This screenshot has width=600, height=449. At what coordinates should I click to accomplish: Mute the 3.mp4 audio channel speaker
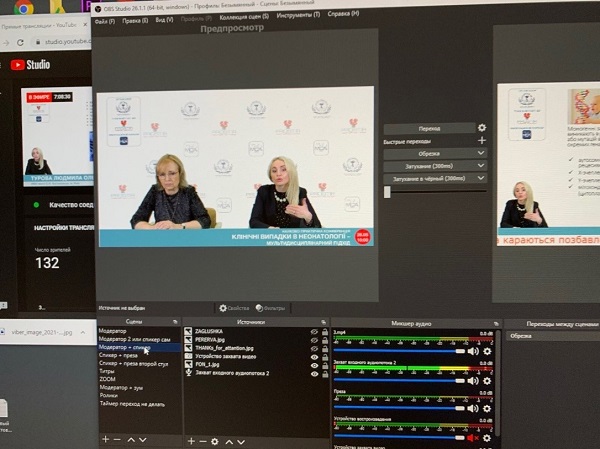[473, 351]
